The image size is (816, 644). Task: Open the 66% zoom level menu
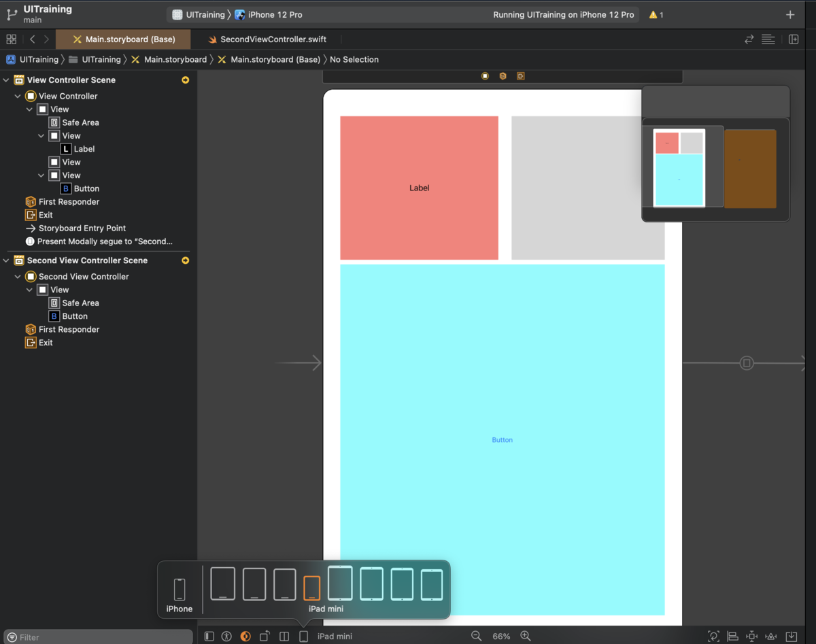click(501, 637)
